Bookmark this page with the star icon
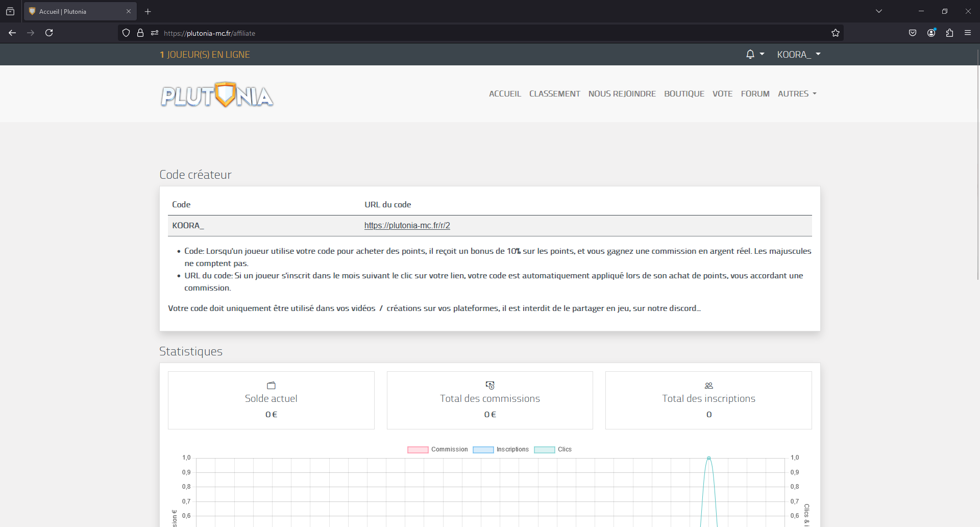This screenshot has height=527, width=980. point(836,33)
